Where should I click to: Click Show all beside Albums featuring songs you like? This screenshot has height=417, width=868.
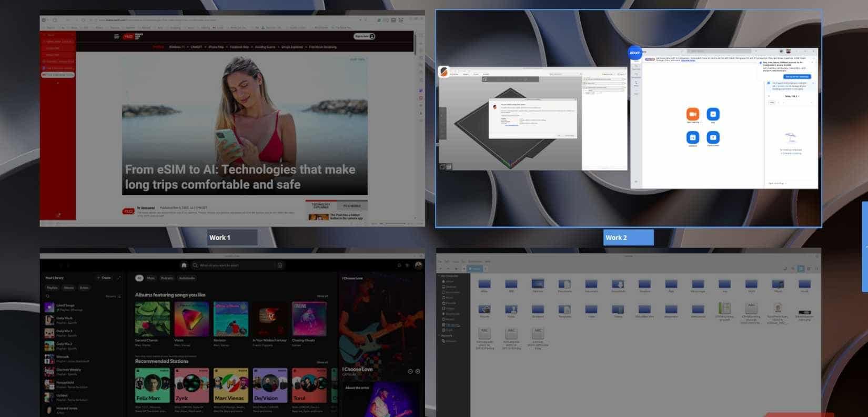(322, 296)
